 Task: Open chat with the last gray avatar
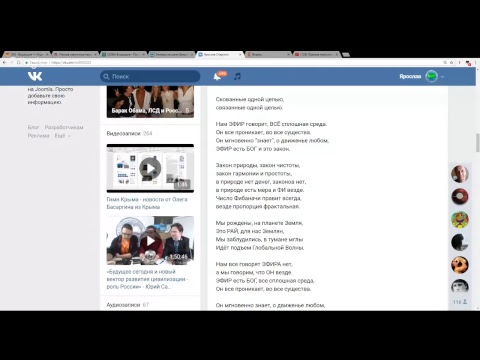[460, 286]
